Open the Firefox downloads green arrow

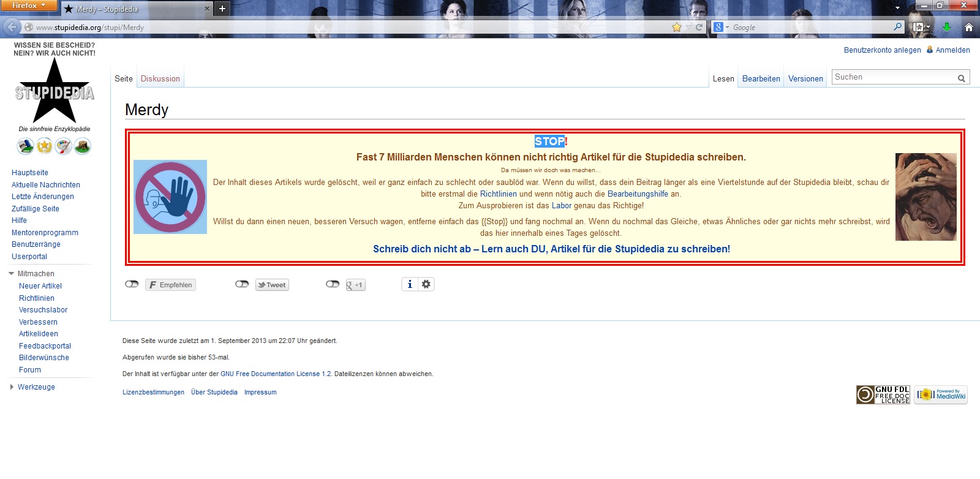[x=947, y=27]
